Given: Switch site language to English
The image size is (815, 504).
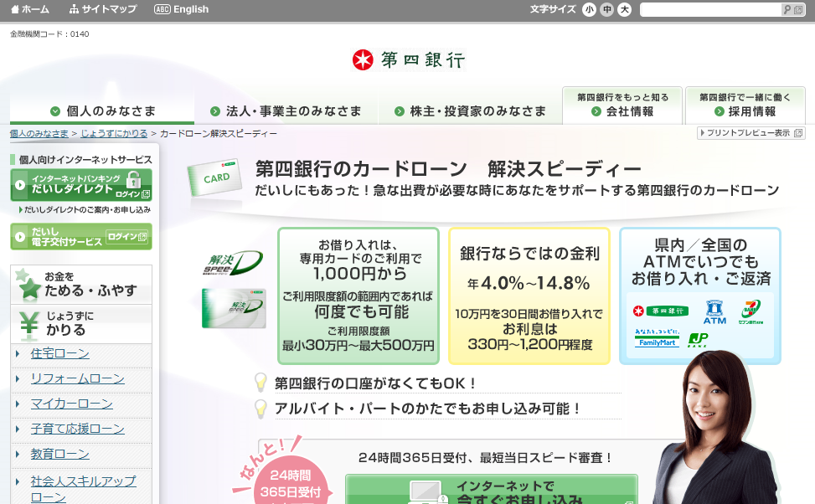Looking at the screenshot, I should [x=182, y=9].
